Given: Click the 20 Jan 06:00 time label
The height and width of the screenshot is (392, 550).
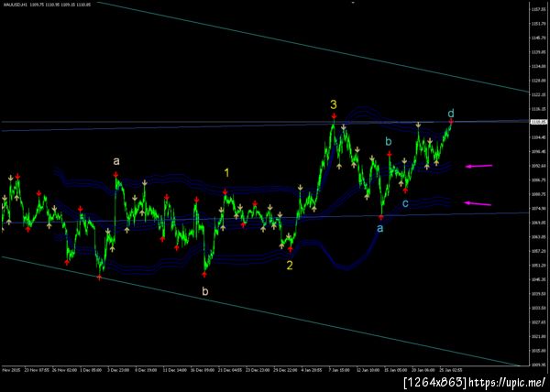Looking at the screenshot, I should 423,370.
